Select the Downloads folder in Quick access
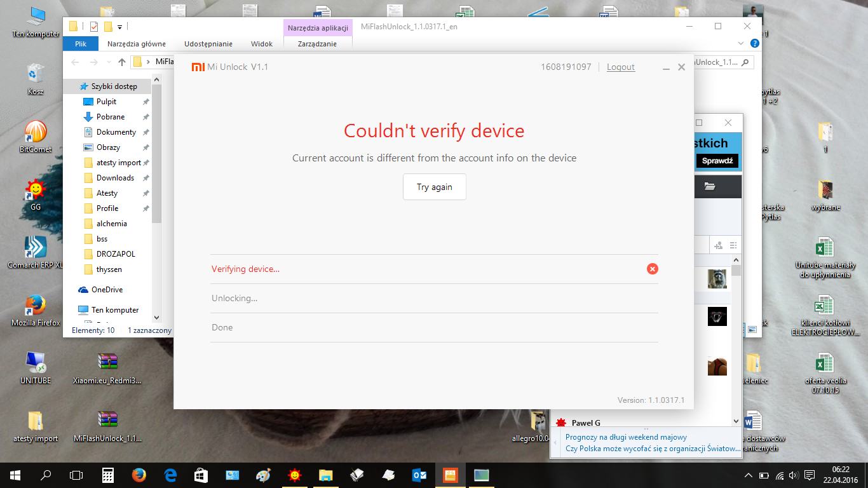The width and height of the screenshot is (868, 488). [115, 178]
